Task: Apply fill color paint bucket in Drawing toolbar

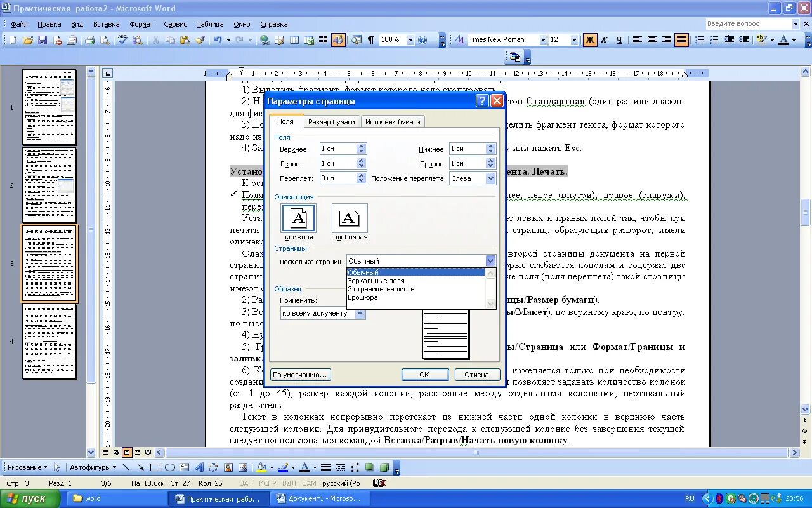Action: click(261, 467)
